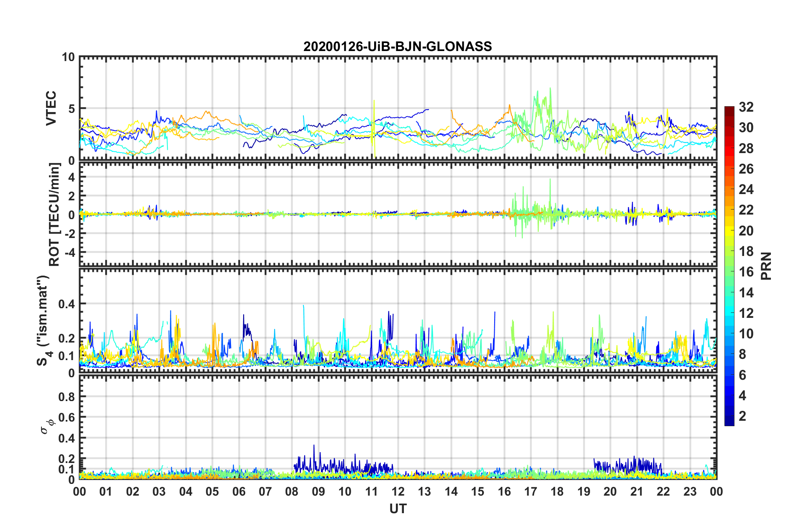This screenshot has width=796, height=532.
Task: Click colorbar tick label 28
Action: [x=746, y=148]
